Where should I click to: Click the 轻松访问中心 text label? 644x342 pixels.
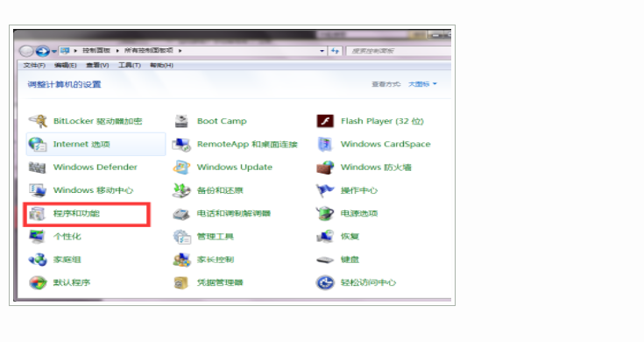368,282
